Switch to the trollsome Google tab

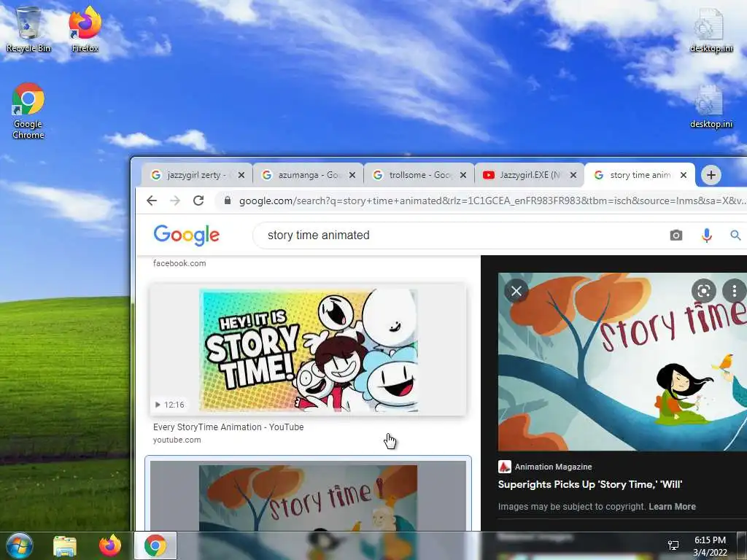[418, 175]
